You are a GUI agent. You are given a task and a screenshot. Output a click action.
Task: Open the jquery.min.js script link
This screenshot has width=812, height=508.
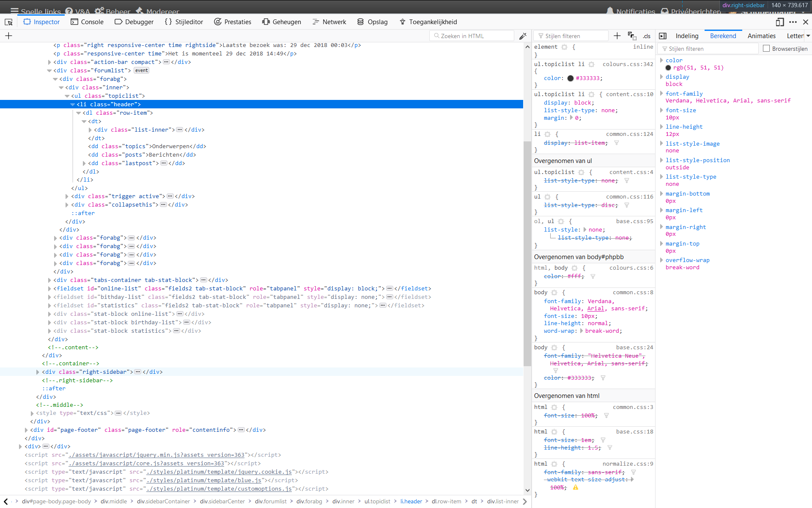click(156, 455)
